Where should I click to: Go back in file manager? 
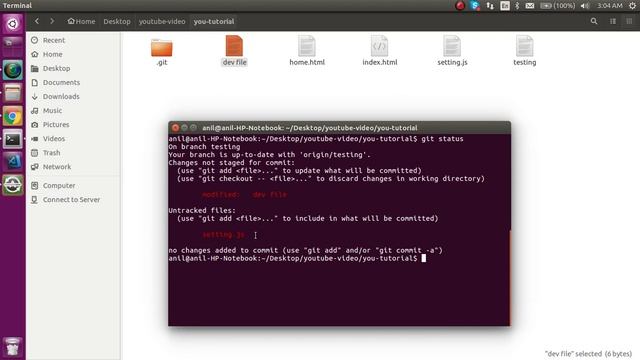click(x=37, y=21)
